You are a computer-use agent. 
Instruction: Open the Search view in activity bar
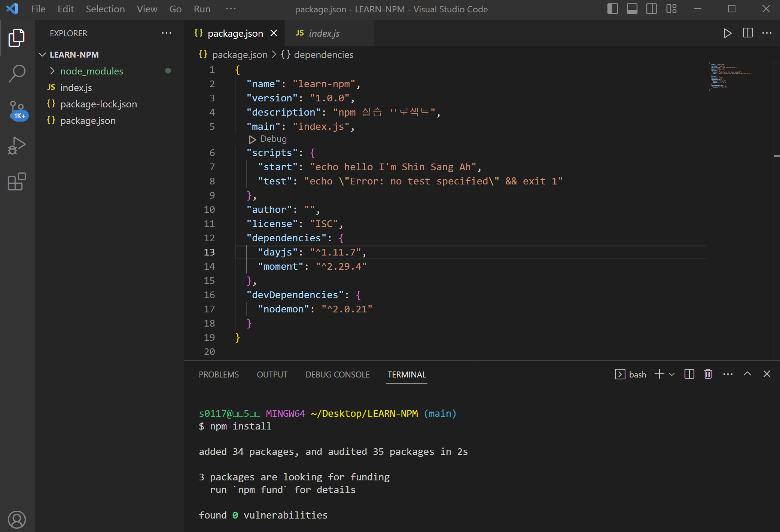coord(17,73)
